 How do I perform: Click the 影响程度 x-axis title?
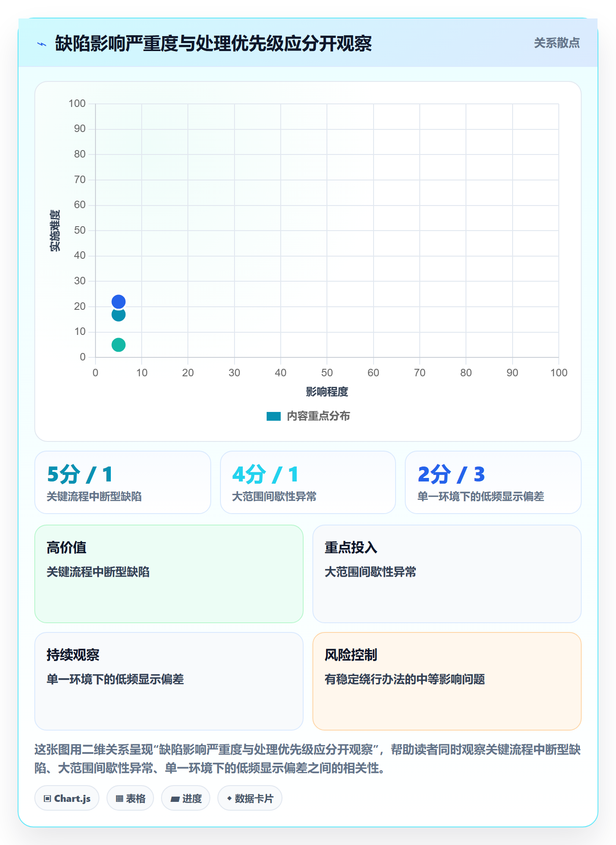click(x=327, y=392)
